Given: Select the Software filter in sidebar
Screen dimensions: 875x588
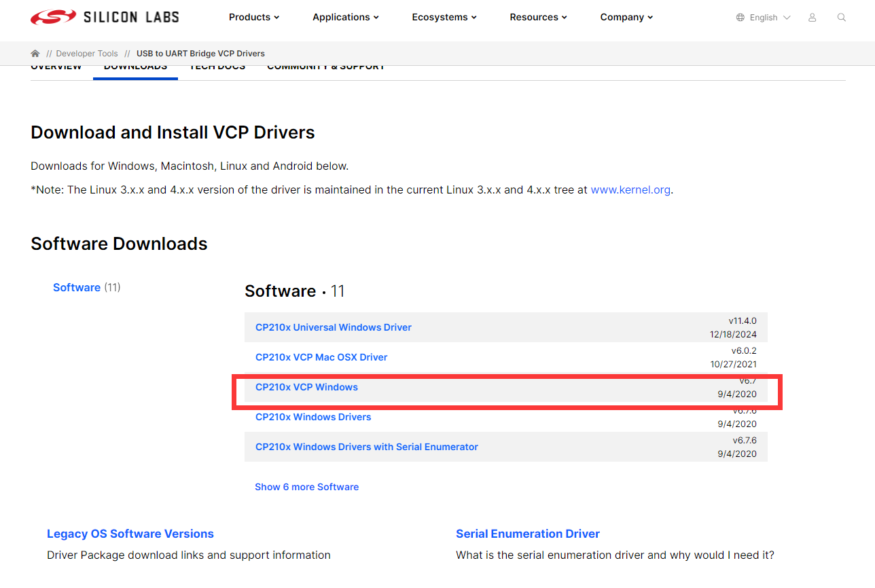Looking at the screenshot, I should [x=77, y=288].
